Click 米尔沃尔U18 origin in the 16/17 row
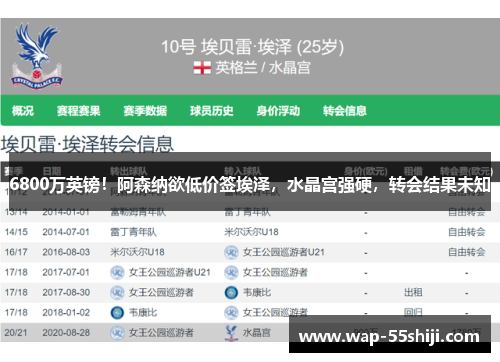Screen dimensions: 500x362 coord(137,252)
